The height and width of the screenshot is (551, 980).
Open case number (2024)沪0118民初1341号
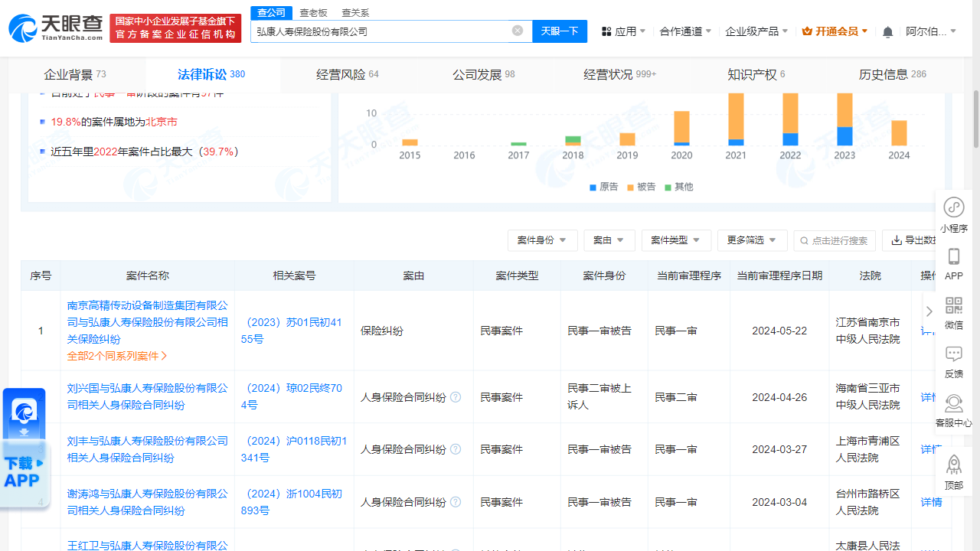pos(294,449)
